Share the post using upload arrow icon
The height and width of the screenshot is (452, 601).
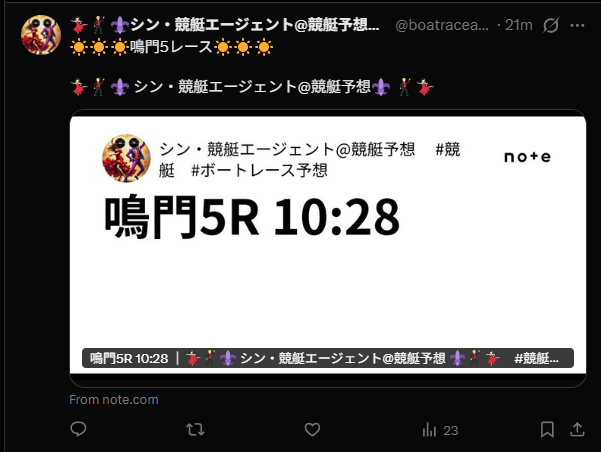pyautogui.click(x=577, y=429)
